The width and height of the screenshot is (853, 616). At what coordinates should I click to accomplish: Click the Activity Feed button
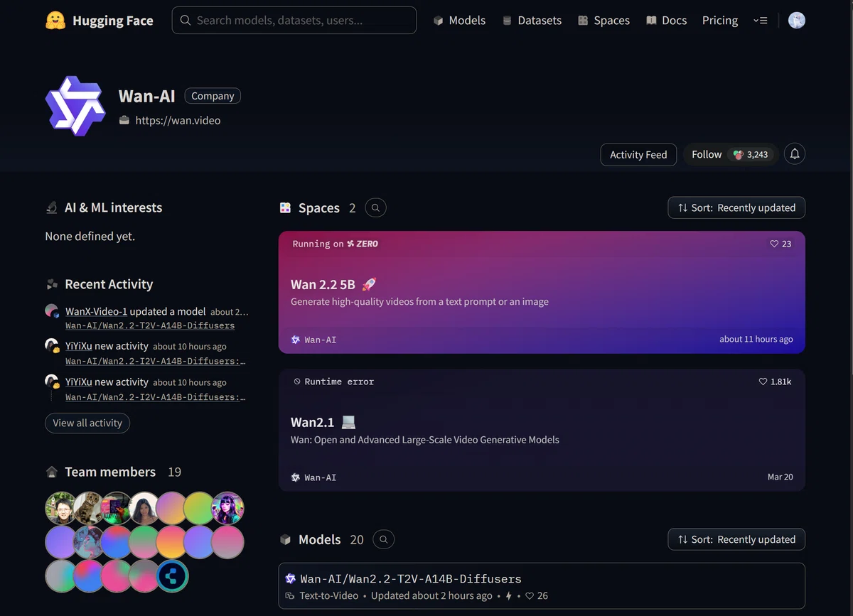[x=638, y=154]
